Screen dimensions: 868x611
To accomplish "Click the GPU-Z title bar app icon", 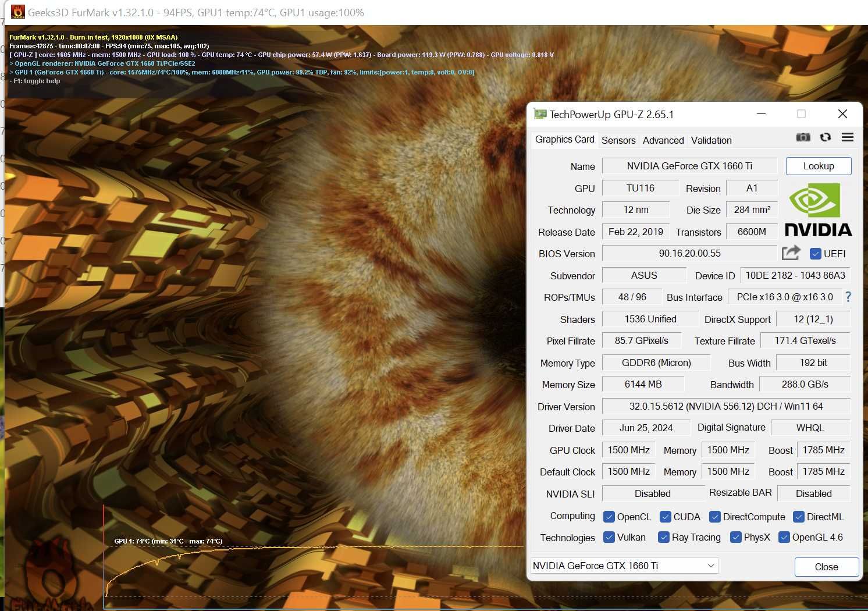I will click(540, 114).
